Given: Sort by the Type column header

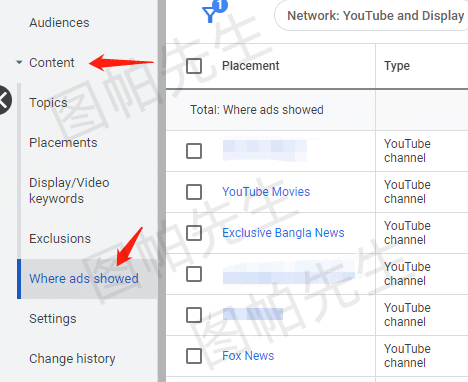Looking at the screenshot, I should tap(397, 66).
